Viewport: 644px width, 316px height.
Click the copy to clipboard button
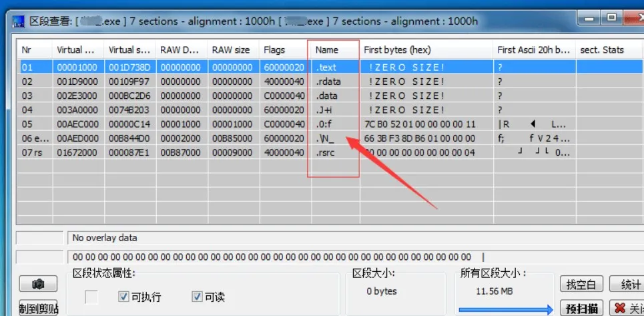pos(38,308)
